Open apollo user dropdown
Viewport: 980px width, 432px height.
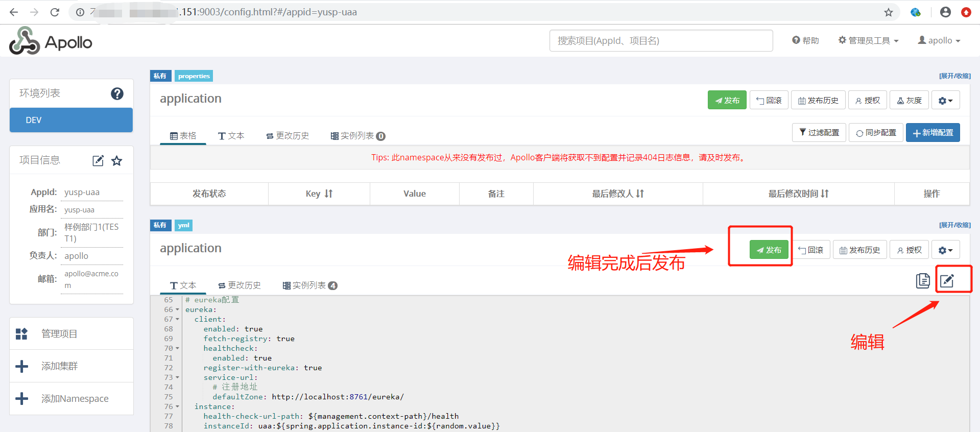coord(939,40)
